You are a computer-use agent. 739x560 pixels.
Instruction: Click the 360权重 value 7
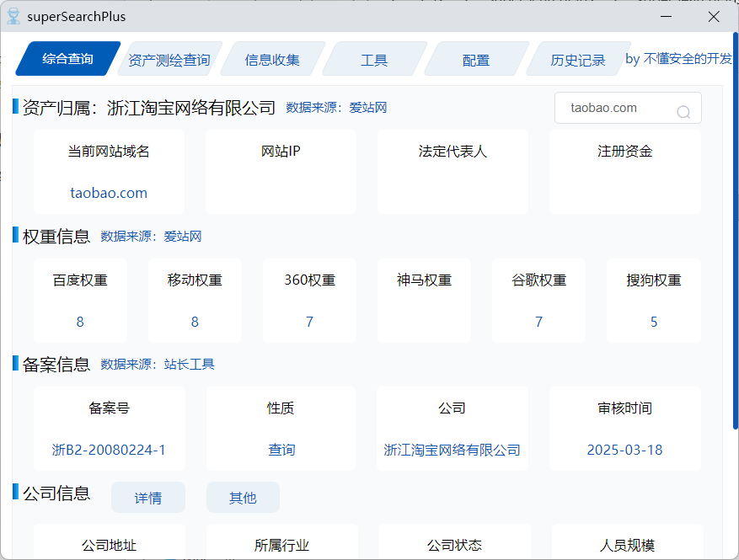(x=309, y=322)
